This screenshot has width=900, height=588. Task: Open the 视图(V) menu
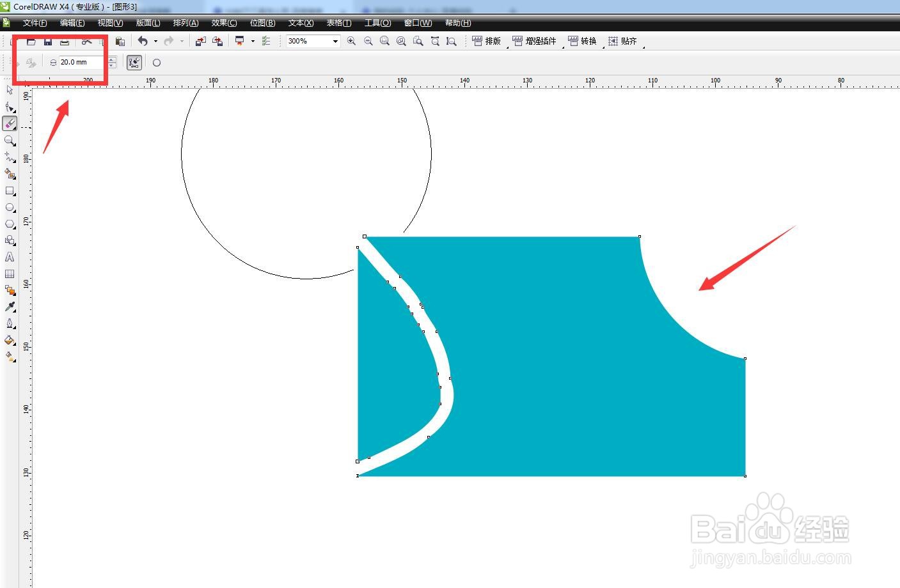coord(110,23)
